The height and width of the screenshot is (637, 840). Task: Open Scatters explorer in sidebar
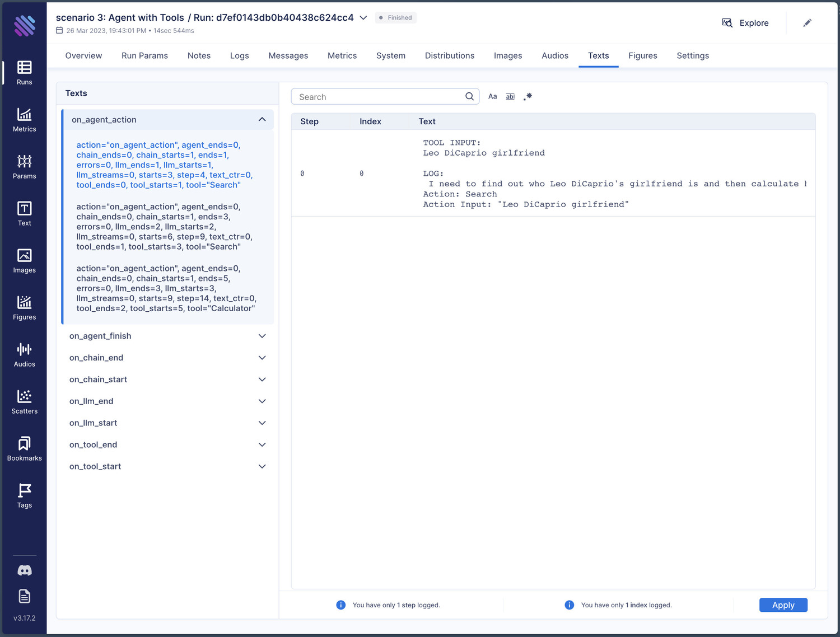pyautogui.click(x=25, y=402)
